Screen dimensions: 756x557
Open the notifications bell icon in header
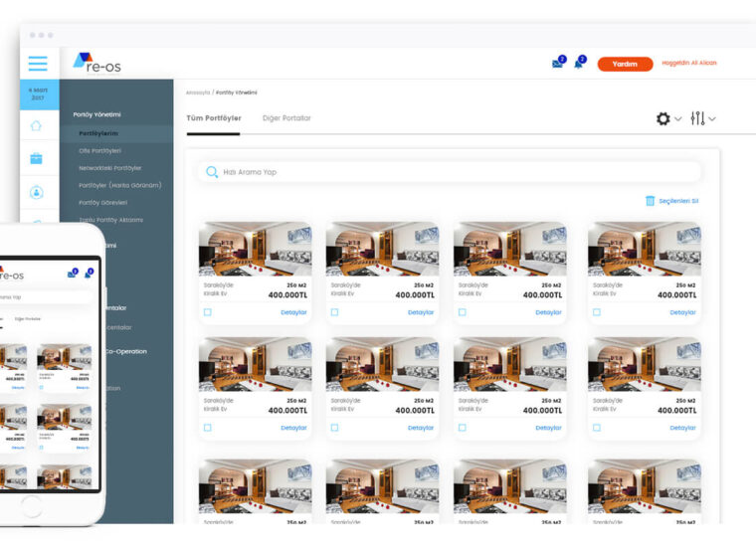click(579, 64)
